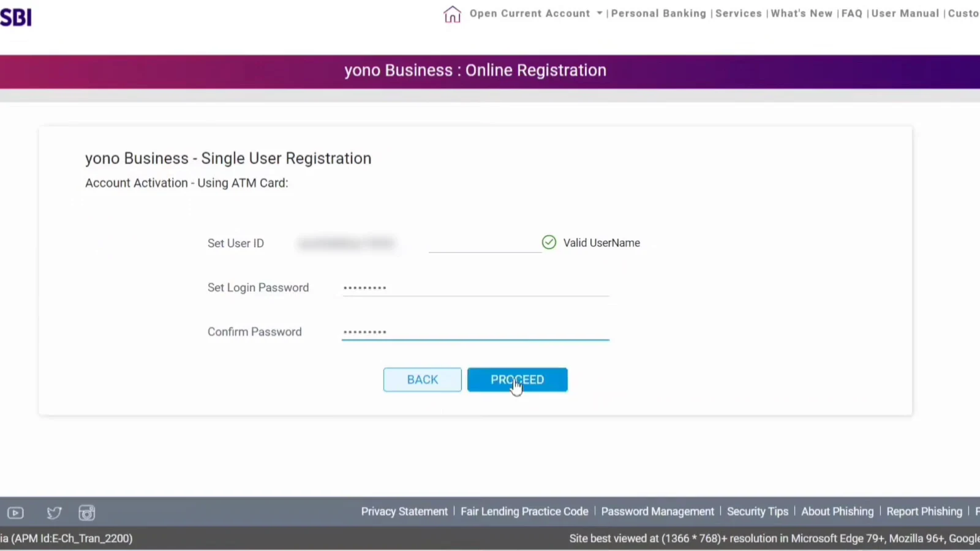Open Privacy Statement link
Image resolution: width=980 pixels, height=551 pixels.
pyautogui.click(x=404, y=511)
